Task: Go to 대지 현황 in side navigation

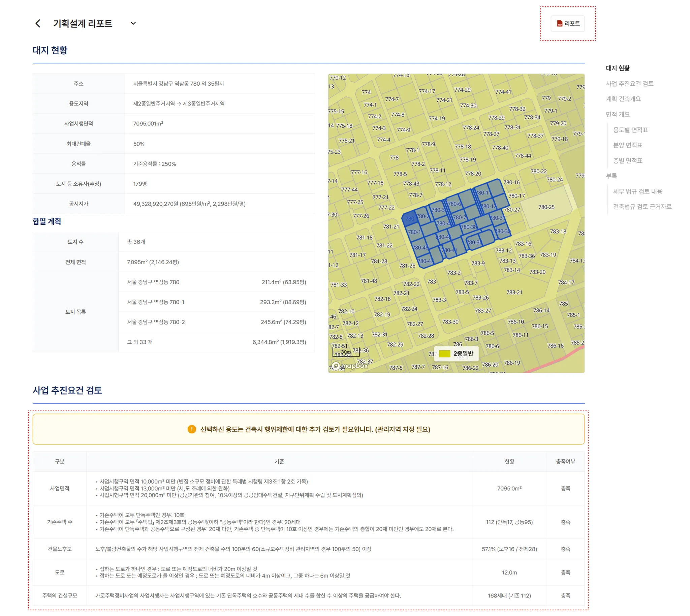Action: pyautogui.click(x=618, y=68)
